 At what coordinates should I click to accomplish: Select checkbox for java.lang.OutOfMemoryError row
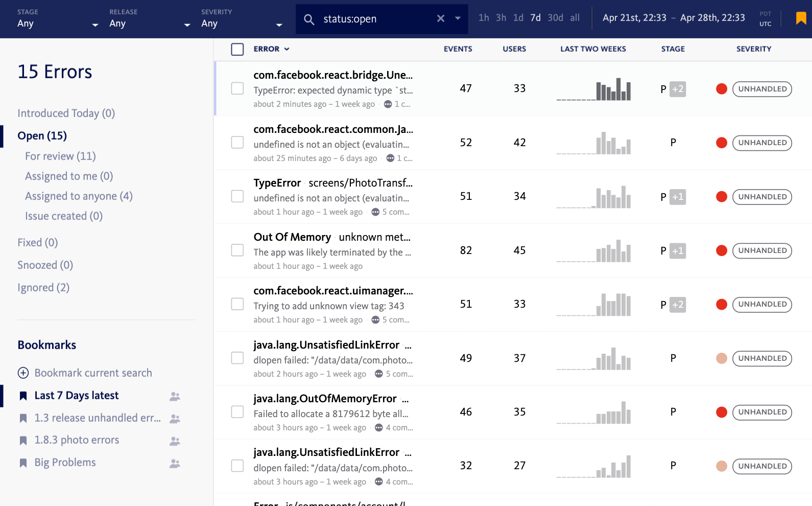[x=237, y=412]
